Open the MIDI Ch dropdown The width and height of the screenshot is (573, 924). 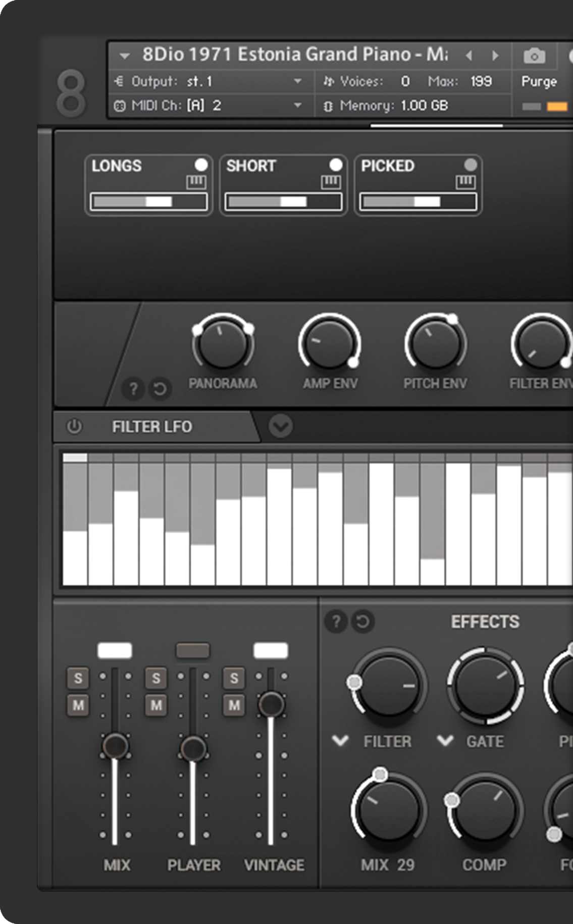click(x=298, y=106)
